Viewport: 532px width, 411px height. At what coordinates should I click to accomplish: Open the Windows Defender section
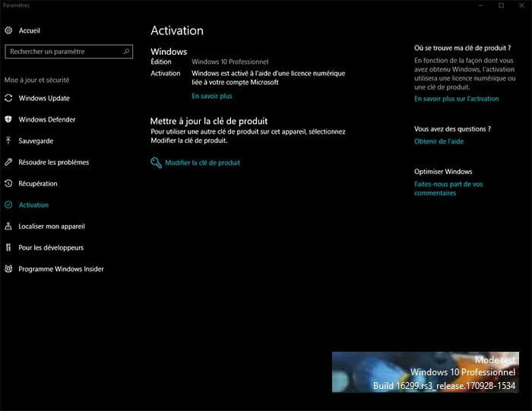point(47,119)
